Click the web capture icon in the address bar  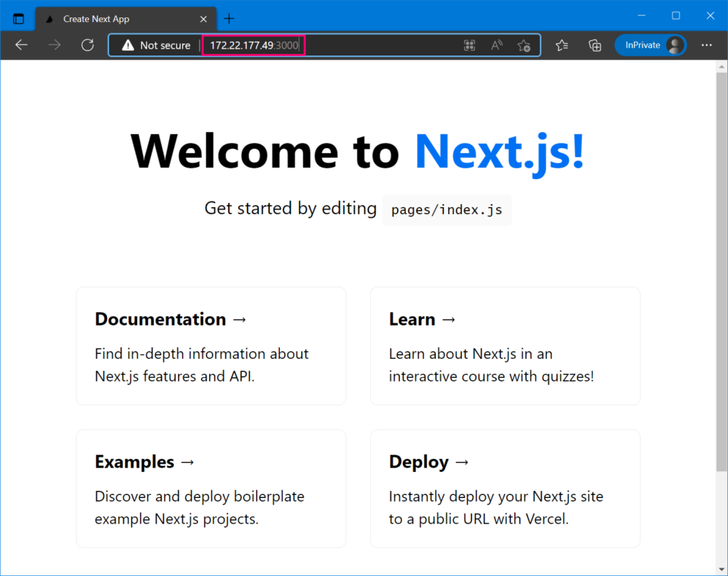tap(469, 45)
